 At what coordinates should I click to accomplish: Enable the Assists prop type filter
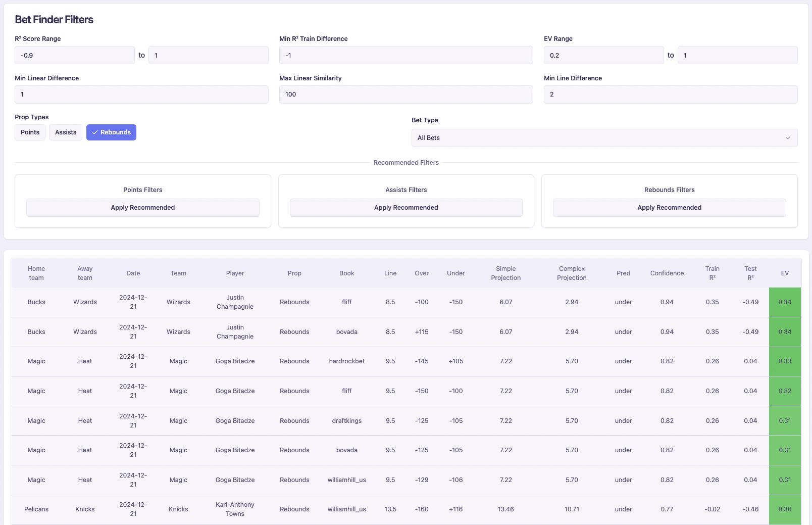(x=66, y=132)
